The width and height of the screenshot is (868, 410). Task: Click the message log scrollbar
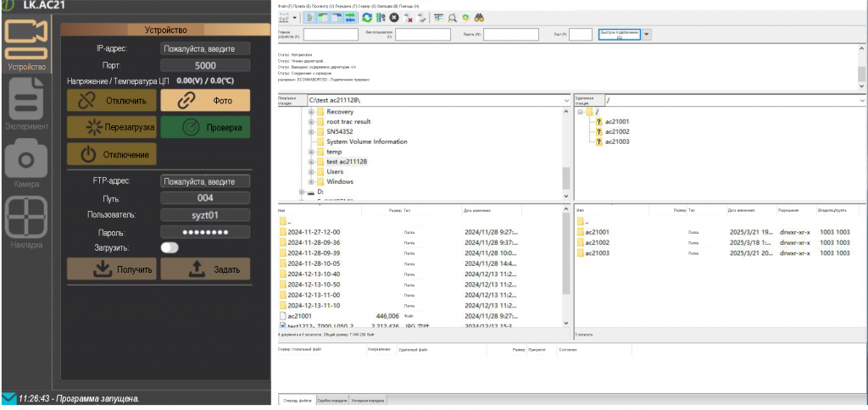(x=861, y=73)
